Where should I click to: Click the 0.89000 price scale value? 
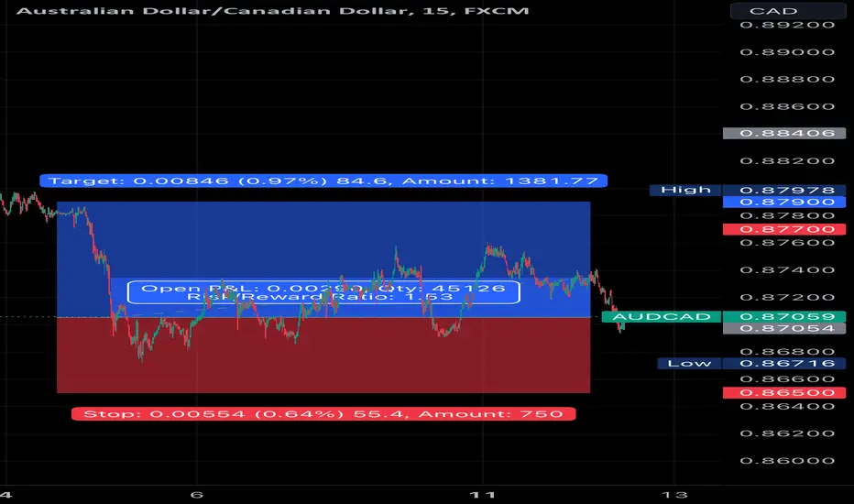pyautogui.click(x=787, y=52)
